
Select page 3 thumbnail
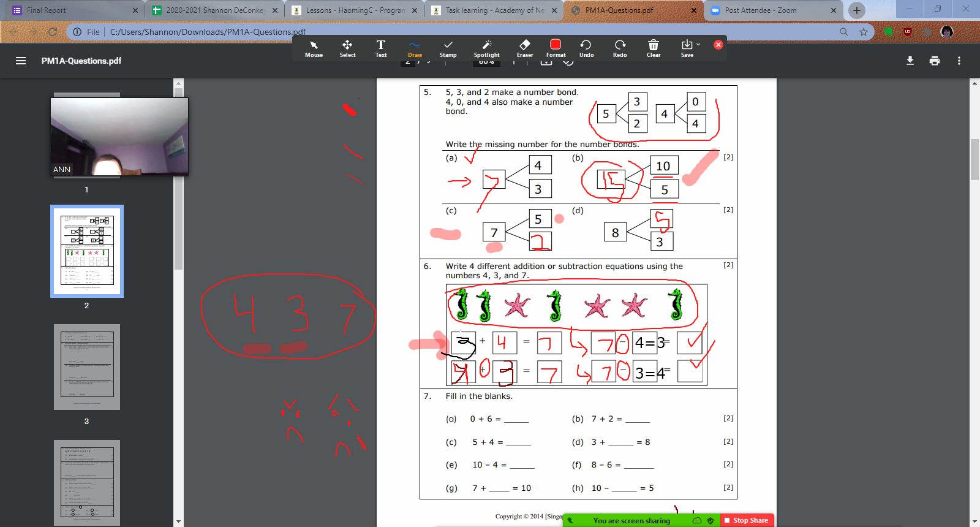(x=87, y=367)
